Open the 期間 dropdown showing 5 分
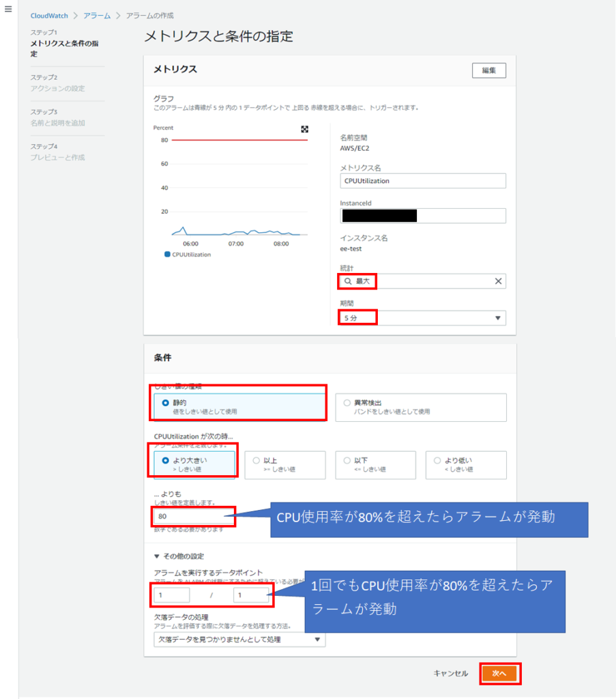This screenshot has width=616, height=699. tap(423, 318)
